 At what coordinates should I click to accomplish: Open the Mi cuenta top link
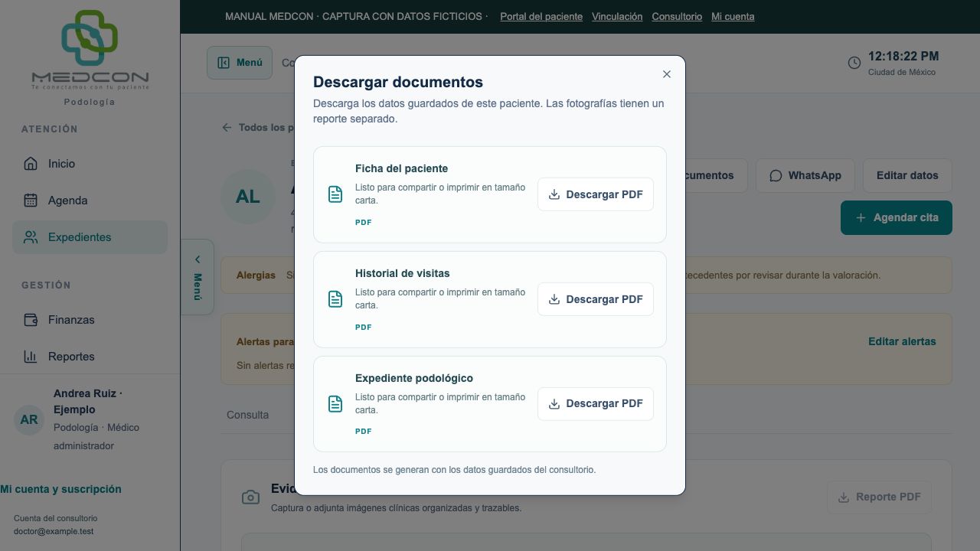[x=733, y=16]
